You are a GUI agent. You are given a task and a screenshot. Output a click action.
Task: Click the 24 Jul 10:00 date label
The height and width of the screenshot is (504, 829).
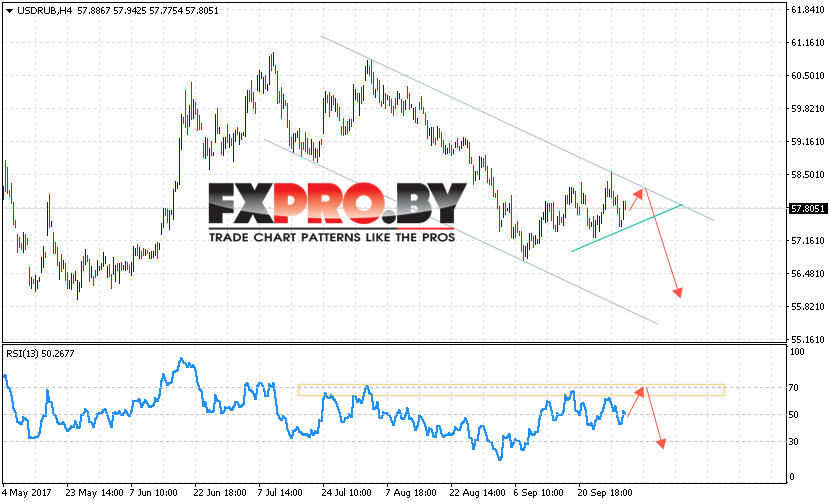click(x=346, y=493)
